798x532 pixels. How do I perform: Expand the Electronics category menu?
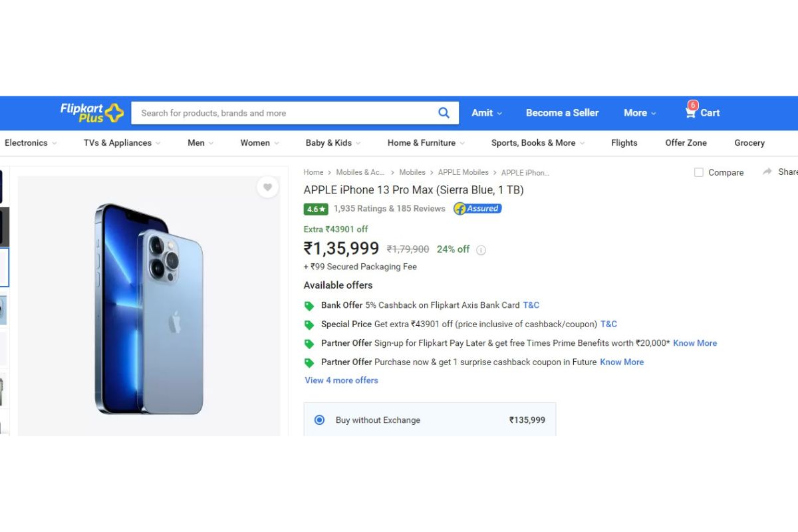coord(31,143)
